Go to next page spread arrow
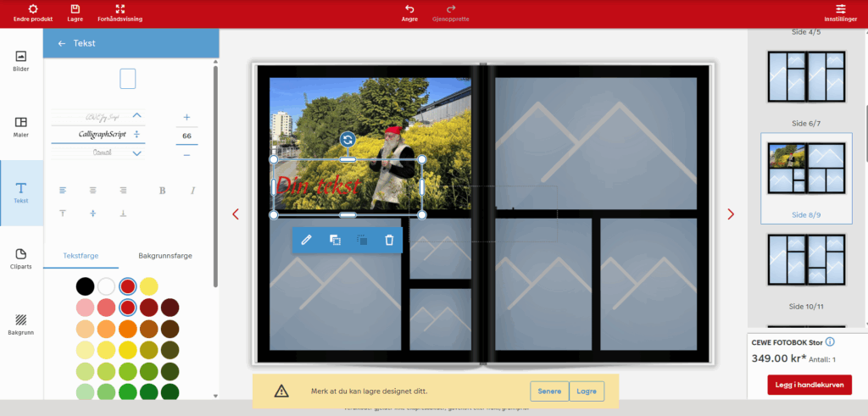 point(731,214)
